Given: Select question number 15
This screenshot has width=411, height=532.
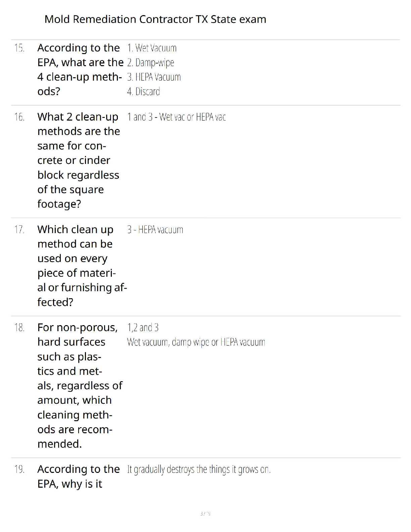Looking at the screenshot, I should pos(19,48).
